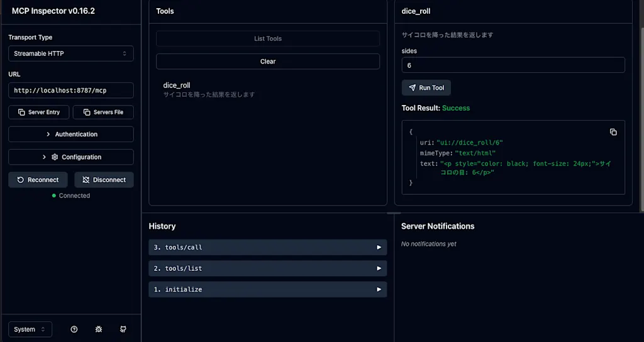
Task: Click the Connected status text
Action: pos(74,196)
